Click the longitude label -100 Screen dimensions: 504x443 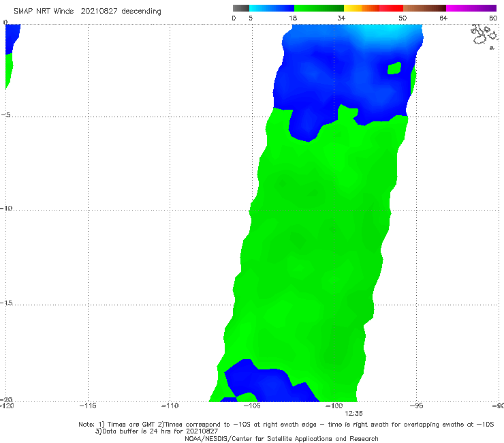pos(334,406)
